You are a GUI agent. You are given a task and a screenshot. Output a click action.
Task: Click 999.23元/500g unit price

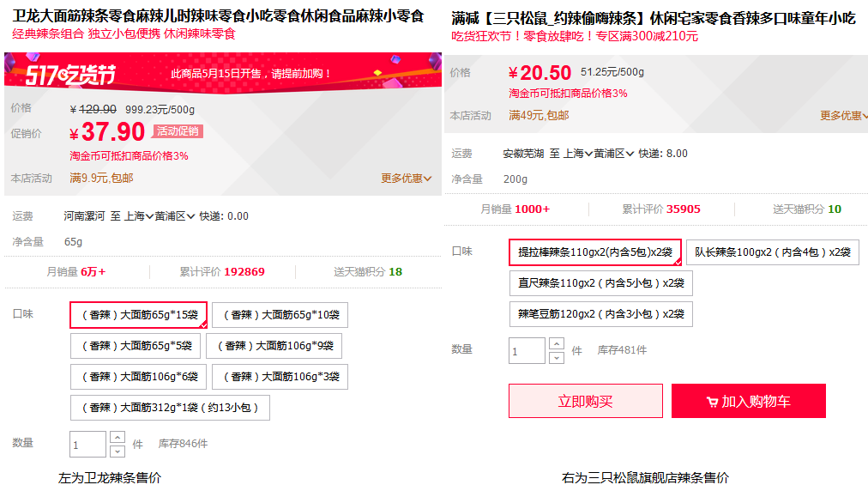point(160,110)
